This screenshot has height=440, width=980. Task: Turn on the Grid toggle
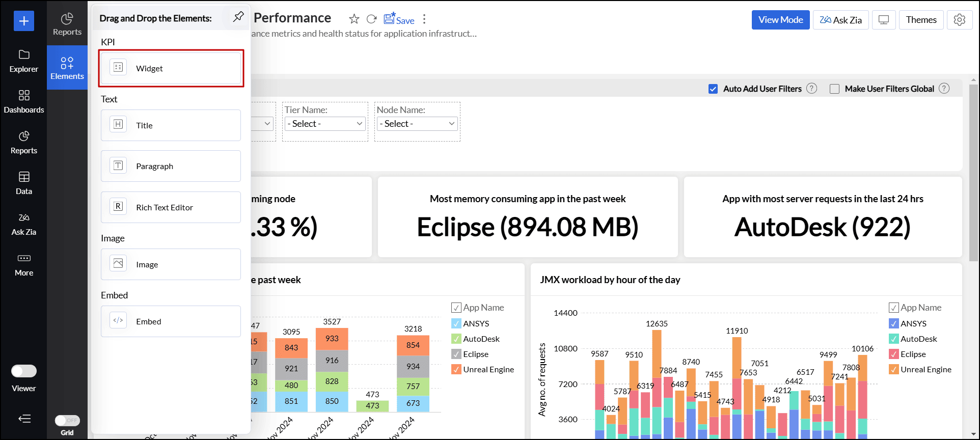[67, 420]
